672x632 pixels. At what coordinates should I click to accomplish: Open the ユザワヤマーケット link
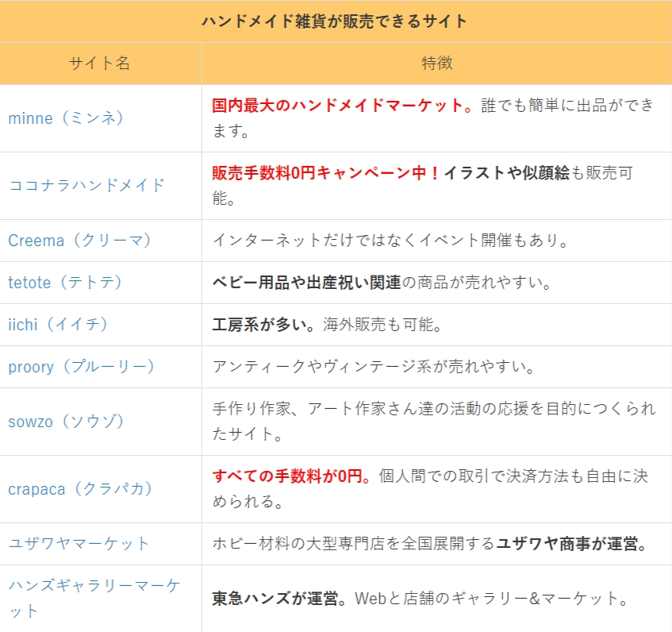click(x=79, y=544)
